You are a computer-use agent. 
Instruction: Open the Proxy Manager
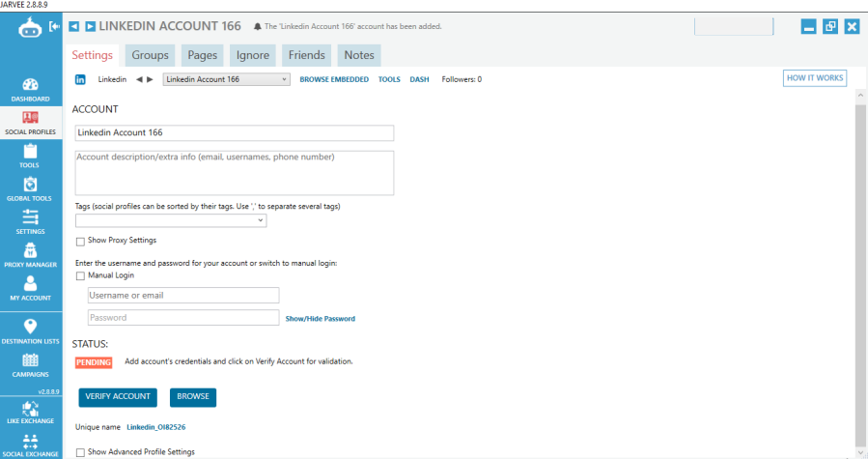pos(31,255)
